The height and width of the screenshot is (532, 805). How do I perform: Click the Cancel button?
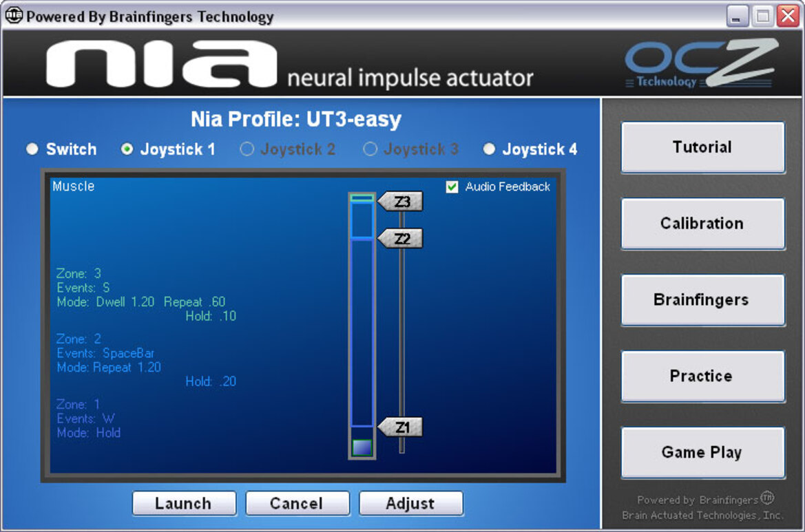pos(297,503)
